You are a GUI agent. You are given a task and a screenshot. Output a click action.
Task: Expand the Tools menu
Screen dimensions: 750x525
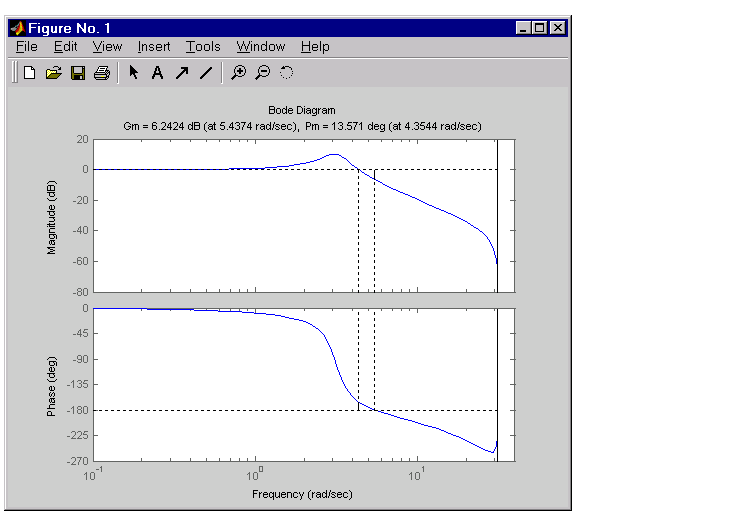coord(203,47)
